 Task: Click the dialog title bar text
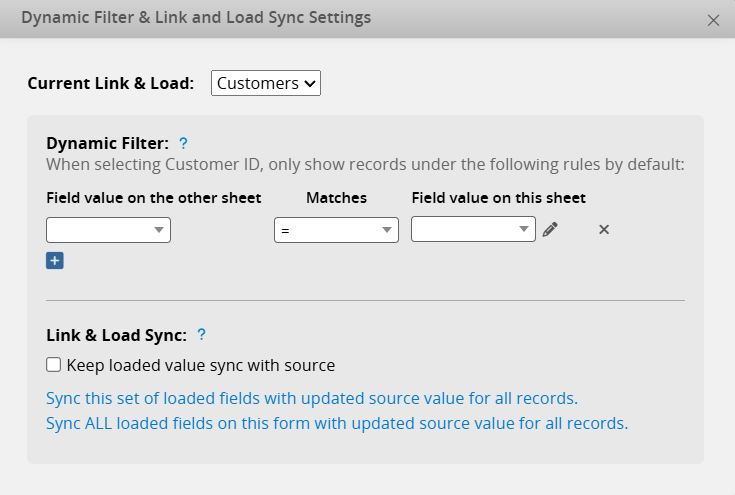coord(196,18)
